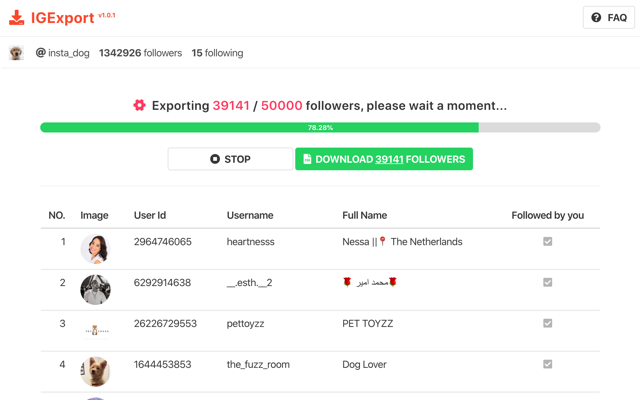Click the insta_dog profile avatar

tap(16, 53)
